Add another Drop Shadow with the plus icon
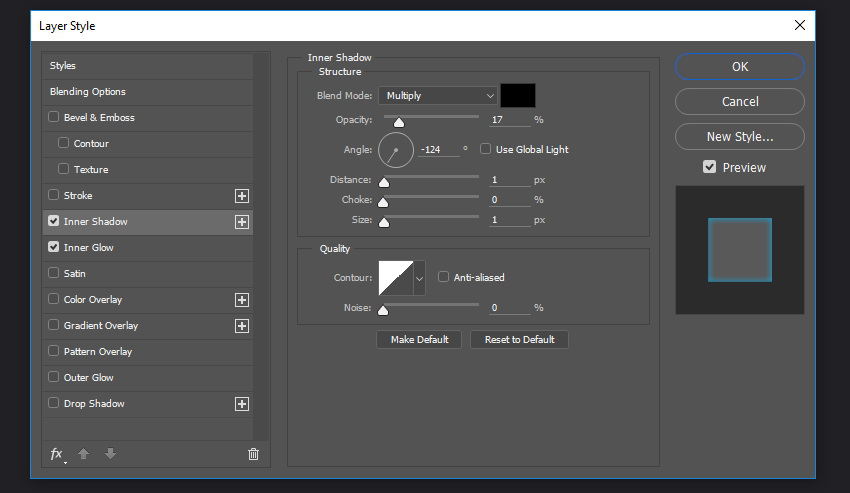This screenshot has height=493, width=850. tap(242, 404)
